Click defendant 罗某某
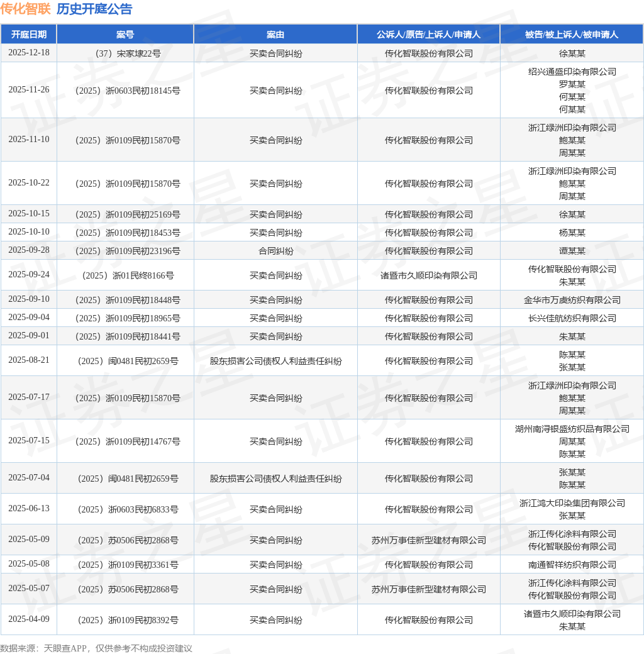The height and width of the screenshot is (654, 644). pos(572,84)
